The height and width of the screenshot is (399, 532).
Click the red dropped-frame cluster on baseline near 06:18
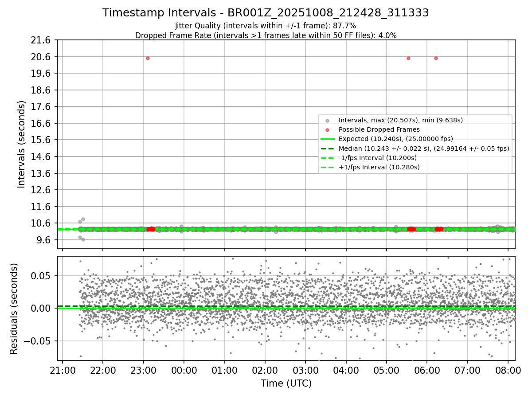click(439, 229)
